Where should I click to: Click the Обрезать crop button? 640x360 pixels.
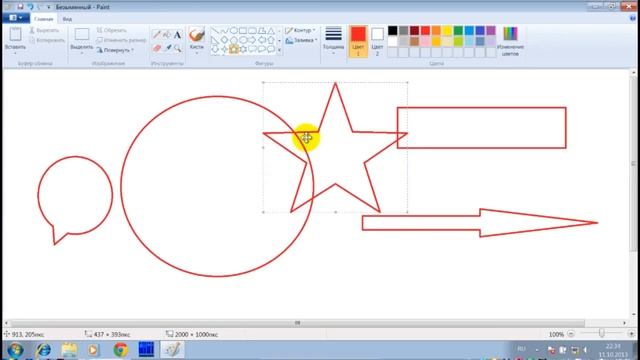(x=111, y=30)
